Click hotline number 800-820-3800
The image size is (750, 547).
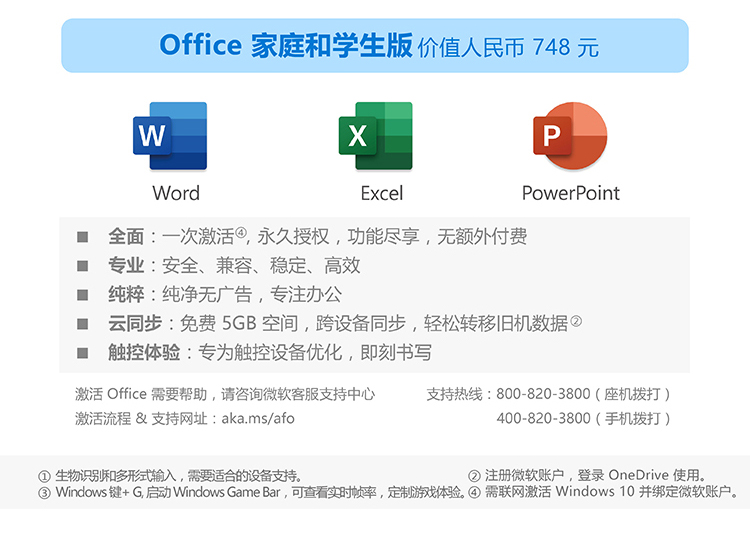543,394
